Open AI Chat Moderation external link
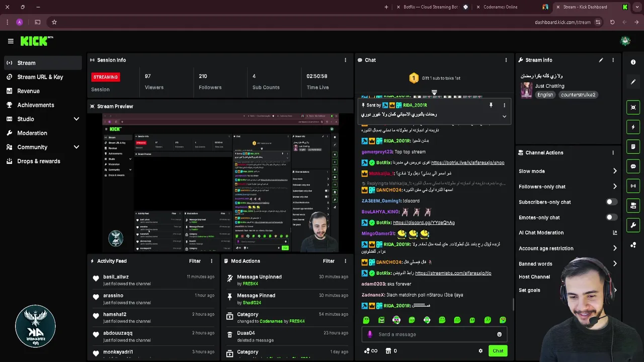Image resolution: width=644 pixels, height=362 pixels. click(x=615, y=233)
